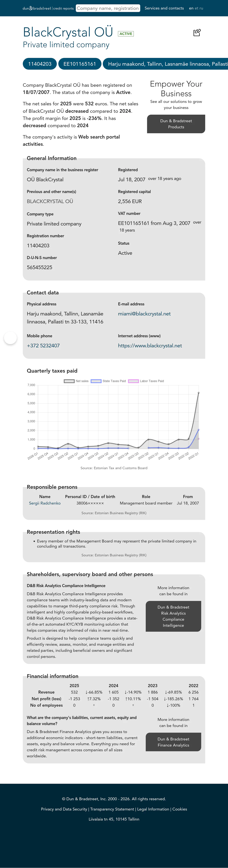Switch language to et

[197, 8]
